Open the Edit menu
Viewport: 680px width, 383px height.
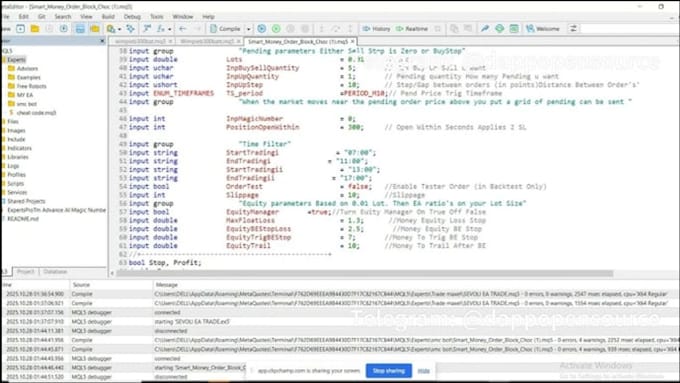point(23,16)
